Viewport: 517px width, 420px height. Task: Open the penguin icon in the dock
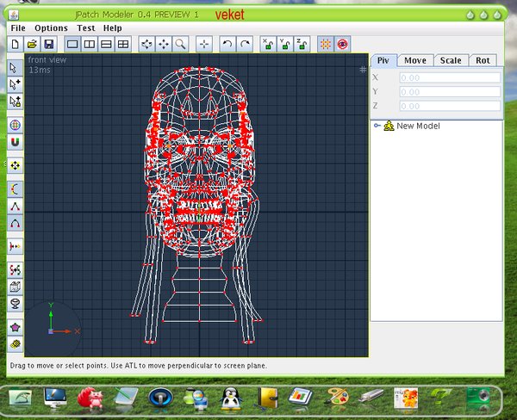229,397
